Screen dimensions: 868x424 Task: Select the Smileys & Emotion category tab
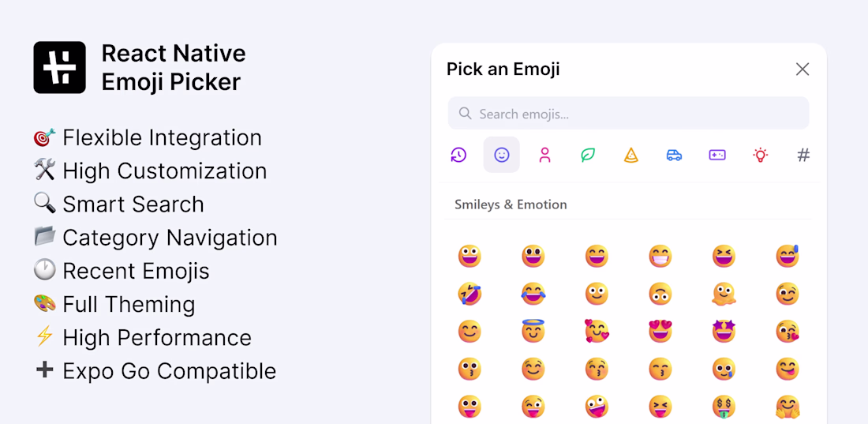(x=502, y=155)
